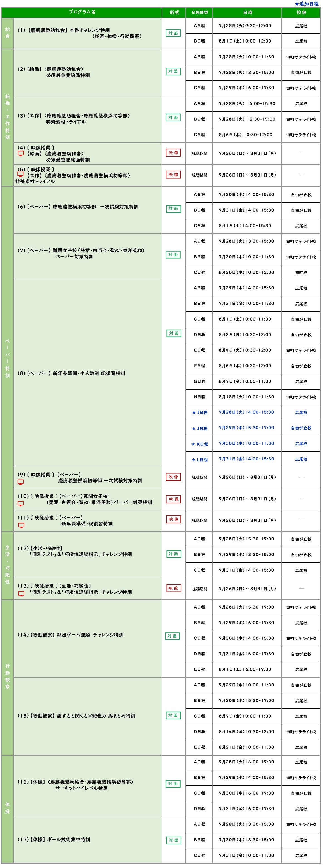Image resolution: width=325 pixels, height=868 pixels.
Task: Click program (15) 話す力と聞く力×発表力 title
Action: (x=76, y=715)
